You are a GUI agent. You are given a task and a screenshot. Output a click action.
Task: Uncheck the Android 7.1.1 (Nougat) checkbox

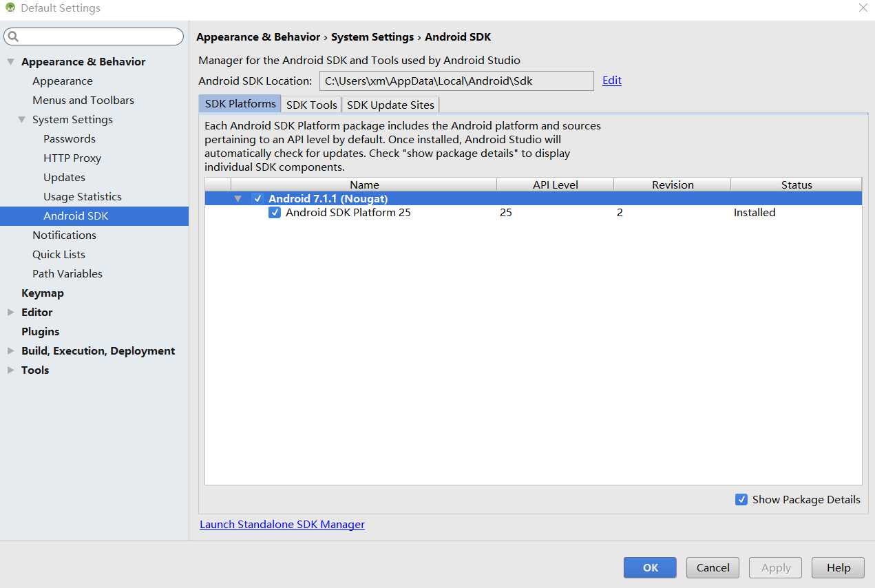coord(257,198)
